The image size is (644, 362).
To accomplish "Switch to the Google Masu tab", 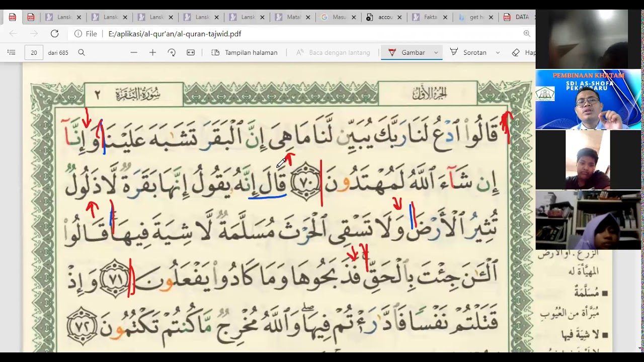I will click(339, 17).
